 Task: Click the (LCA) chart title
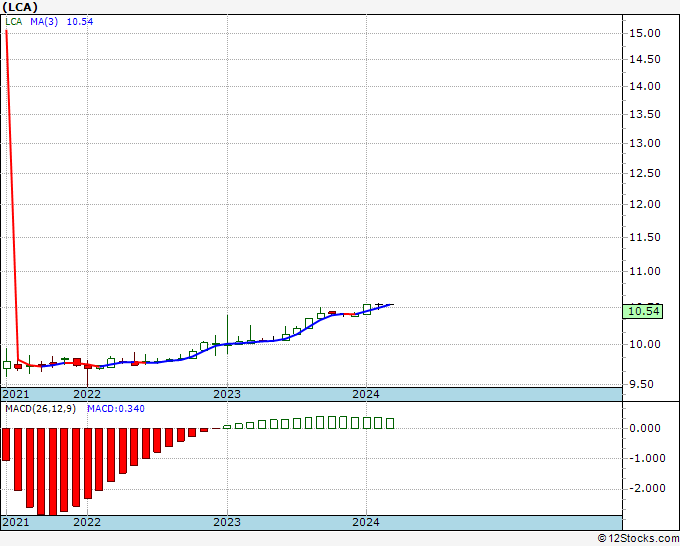(20, 7)
